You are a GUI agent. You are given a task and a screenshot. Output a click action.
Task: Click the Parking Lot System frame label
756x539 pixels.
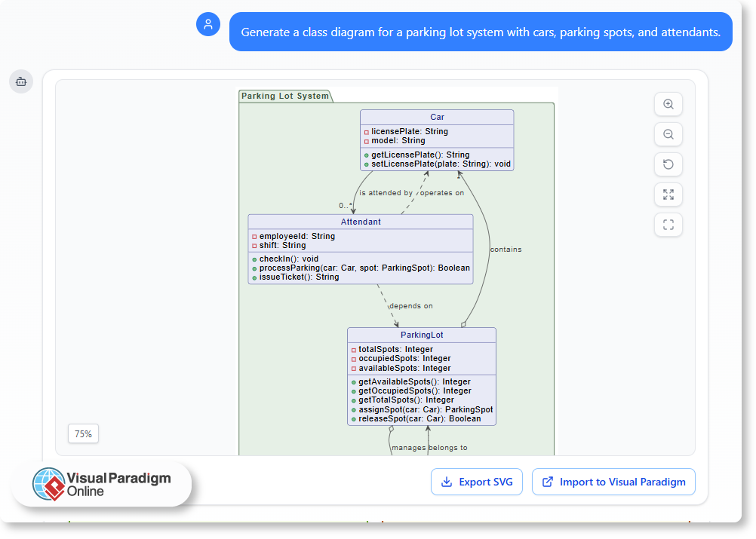[x=283, y=96]
